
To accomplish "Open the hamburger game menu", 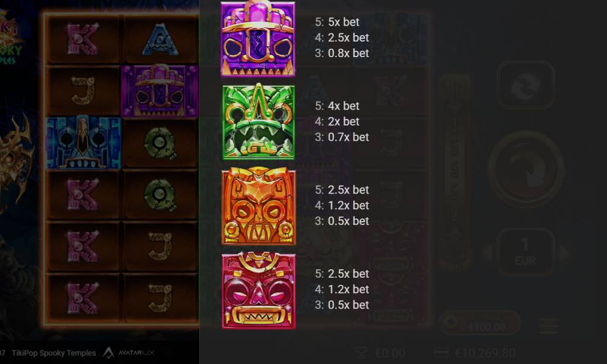I will [549, 326].
